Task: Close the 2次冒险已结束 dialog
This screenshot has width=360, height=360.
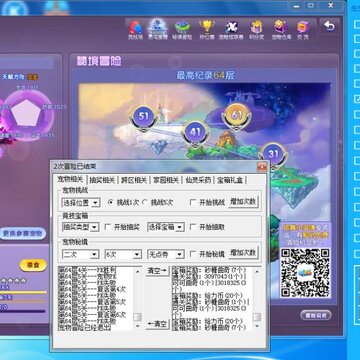Action: pyautogui.click(x=262, y=166)
